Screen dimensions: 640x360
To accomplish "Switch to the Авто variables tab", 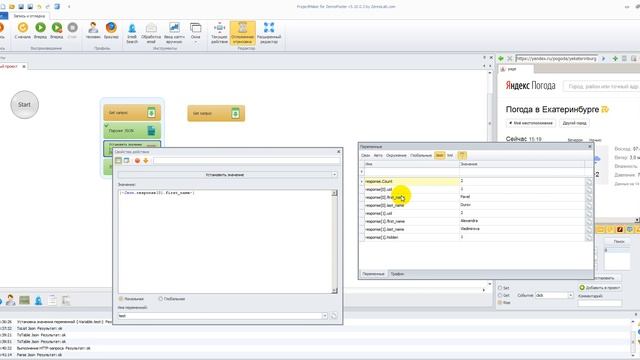I will tap(378, 156).
